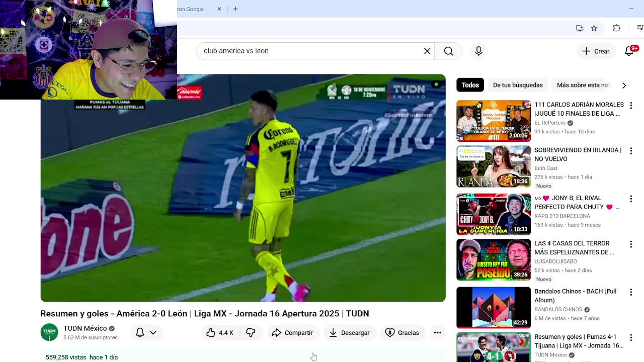Open options menu for 4 casas del terror
This screenshot has width=644, height=362.
[631, 244]
